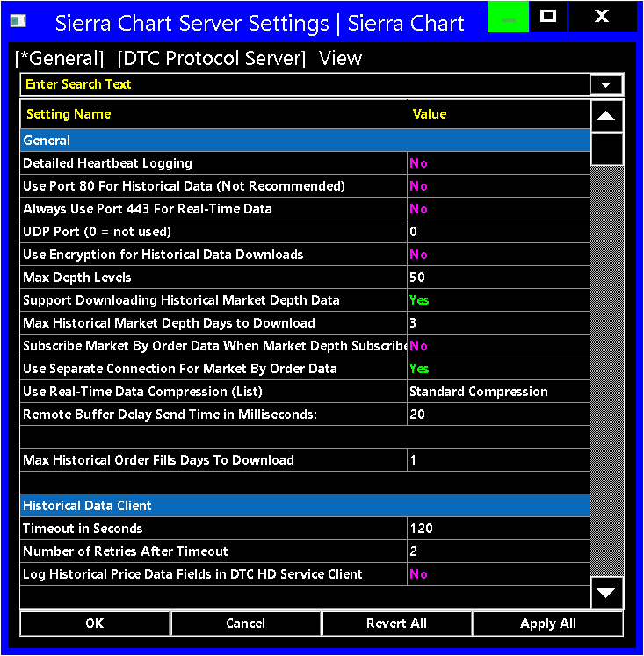Click the Apply All button
Screen dimensions: 644x656
(x=548, y=624)
